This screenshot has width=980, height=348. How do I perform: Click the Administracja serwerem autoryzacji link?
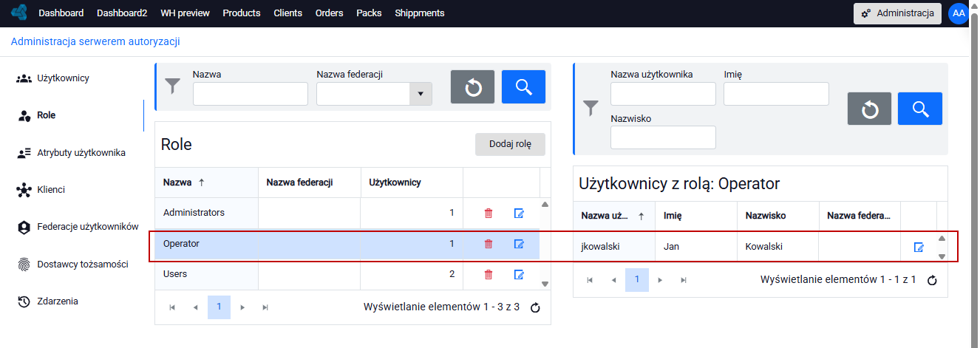(x=95, y=42)
